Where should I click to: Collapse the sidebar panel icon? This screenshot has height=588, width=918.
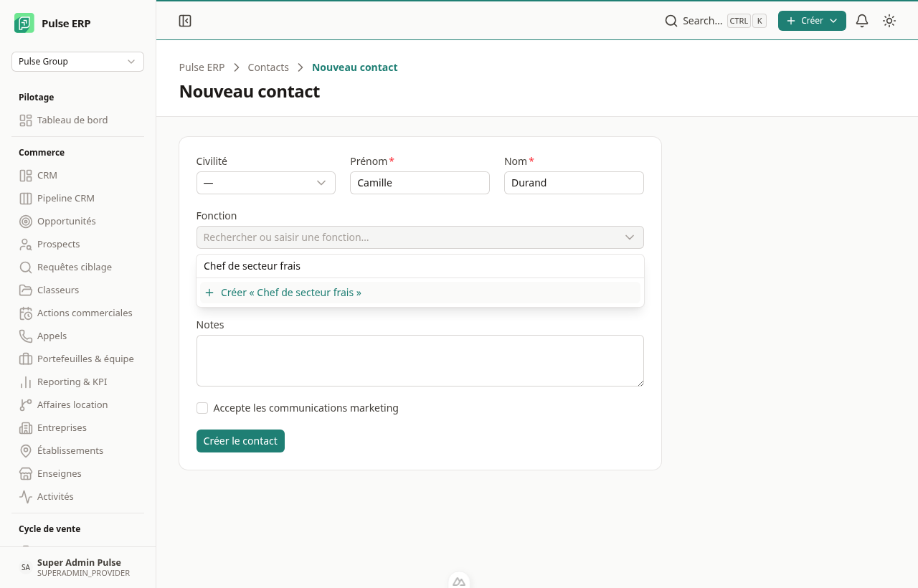pos(185,21)
